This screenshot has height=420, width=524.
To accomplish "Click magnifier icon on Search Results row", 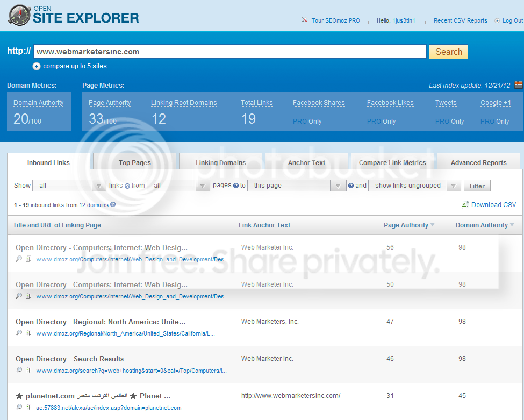I will 19,370.
